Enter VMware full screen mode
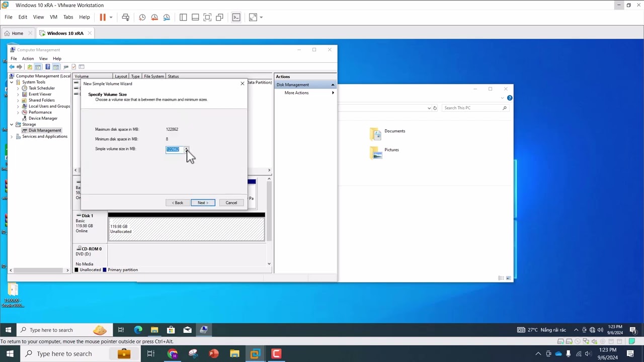This screenshot has width=644, height=362. (x=207, y=17)
